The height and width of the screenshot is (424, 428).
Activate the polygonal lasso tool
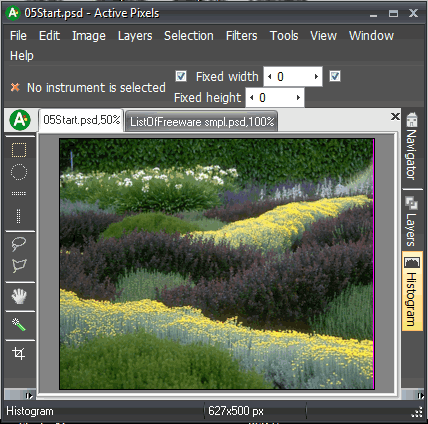pos(19,266)
